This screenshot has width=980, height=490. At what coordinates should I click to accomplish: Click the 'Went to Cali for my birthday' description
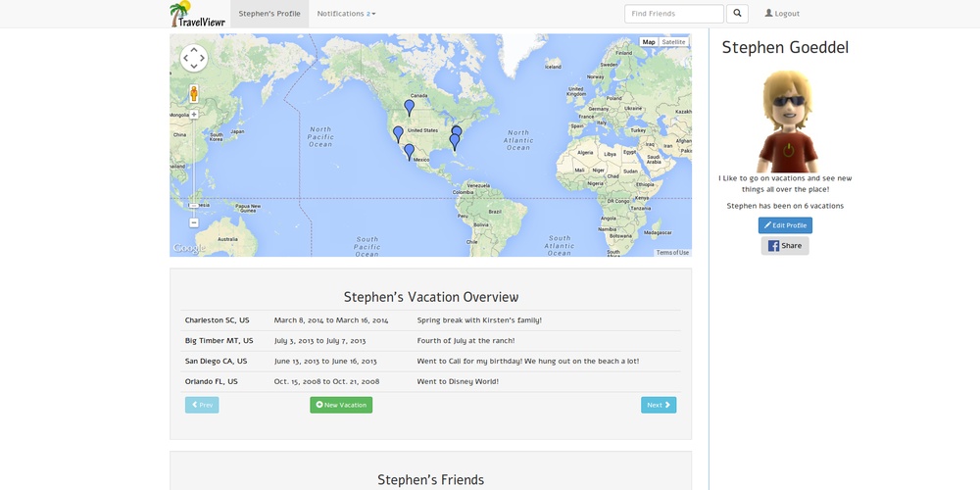528,362
